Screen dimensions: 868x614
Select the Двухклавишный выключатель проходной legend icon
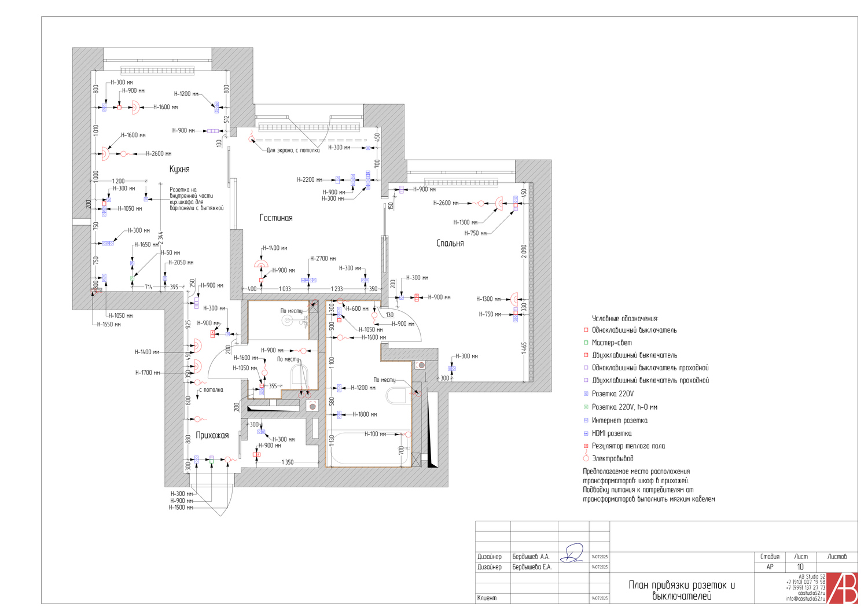click(x=586, y=380)
